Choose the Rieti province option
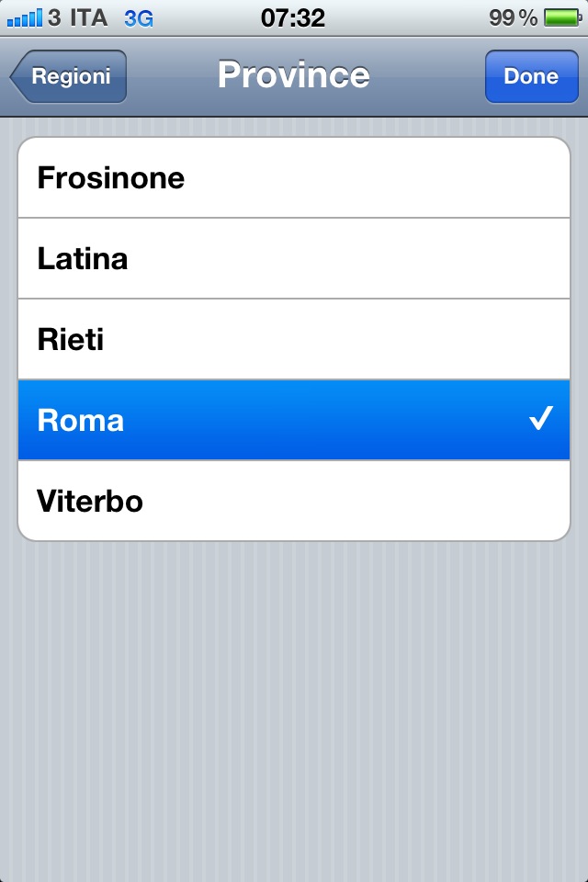588x882 pixels. coord(294,340)
